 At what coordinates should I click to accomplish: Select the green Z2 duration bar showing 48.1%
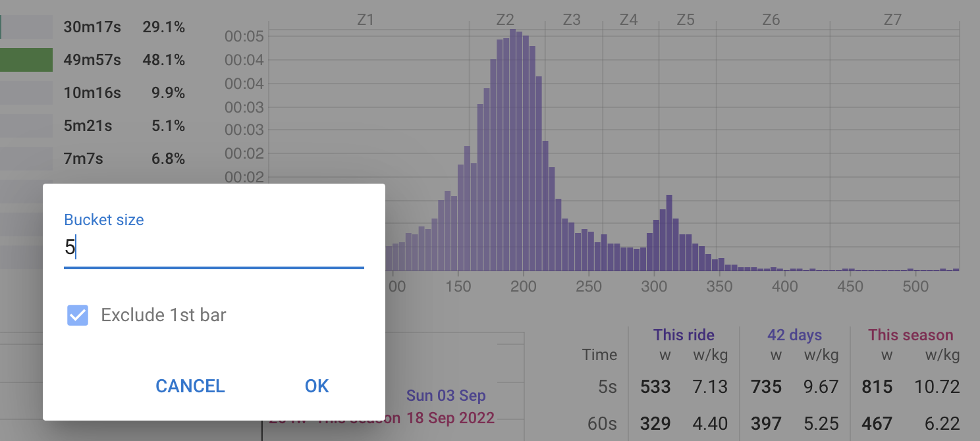26,59
